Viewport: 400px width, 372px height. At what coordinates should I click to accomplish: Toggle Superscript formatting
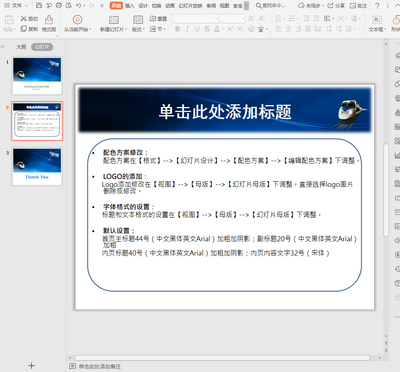pos(230,29)
